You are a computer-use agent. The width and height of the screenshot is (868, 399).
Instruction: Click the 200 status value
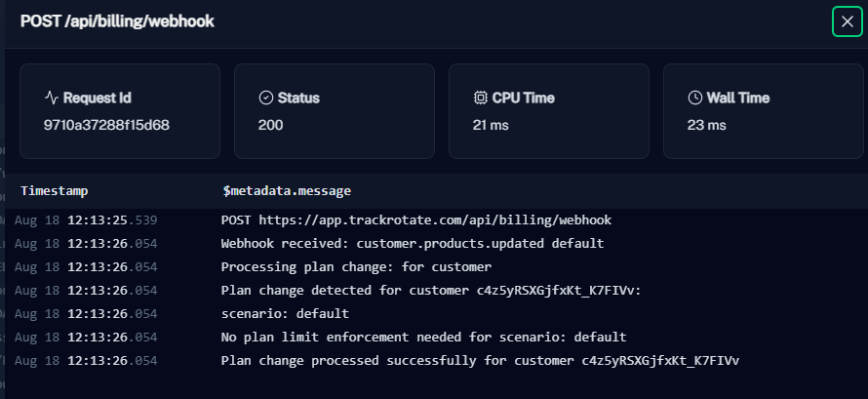click(x=271, y=125)
